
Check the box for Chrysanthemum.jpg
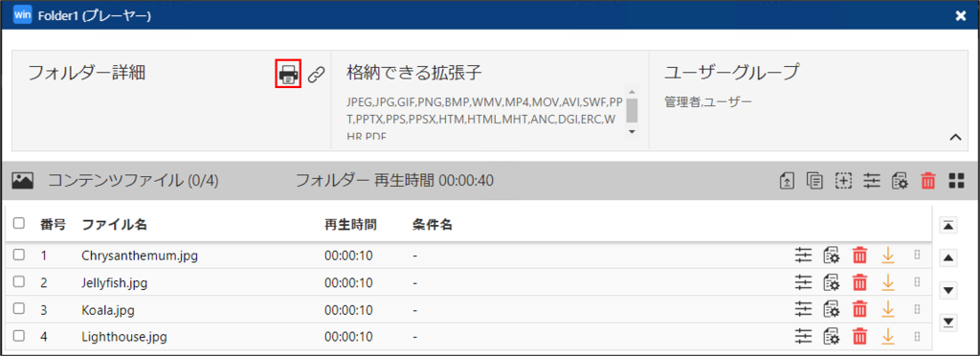pos(19,255)
